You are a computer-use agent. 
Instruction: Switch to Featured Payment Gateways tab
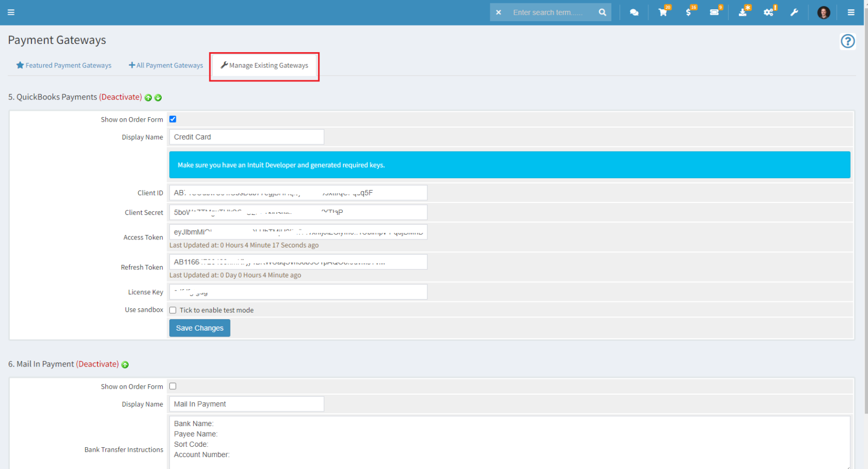[x=64, y=65]
